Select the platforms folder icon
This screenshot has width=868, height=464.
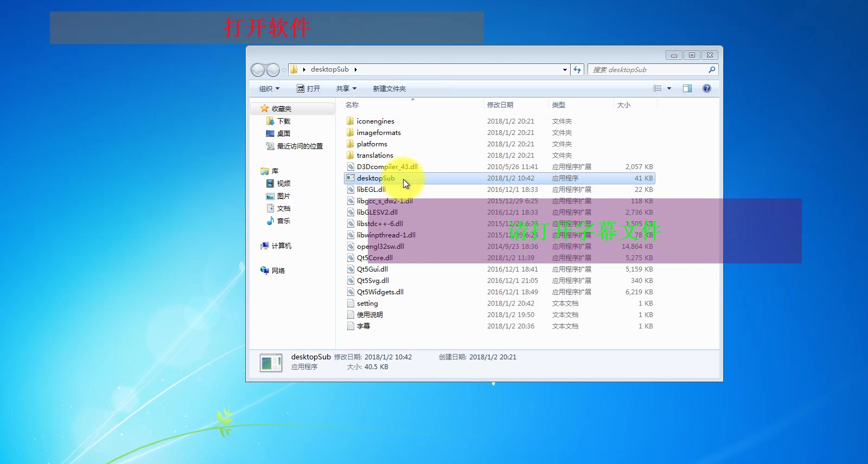point(350,144)
